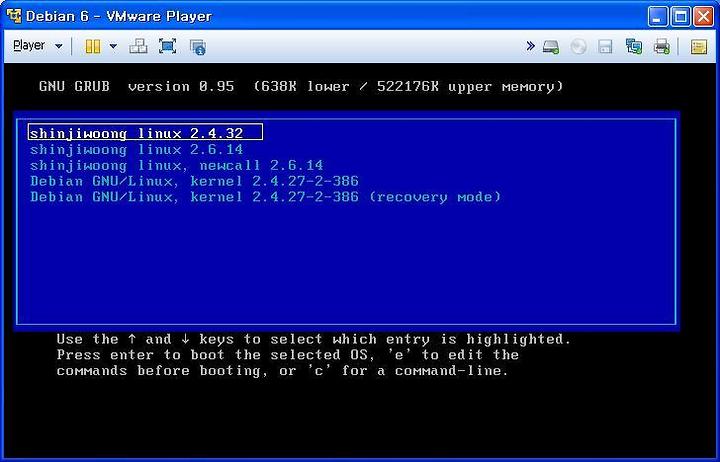The height and width of the screenshot is (462, 720).
Task: Maximize the VMware Player window
Action: click(681, 17)
